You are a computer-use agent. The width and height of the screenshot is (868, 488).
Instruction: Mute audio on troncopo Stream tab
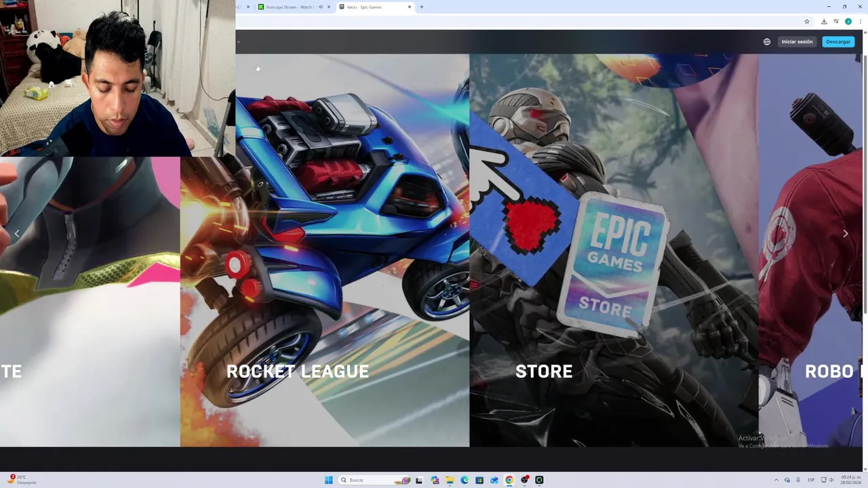pos(320,7)
